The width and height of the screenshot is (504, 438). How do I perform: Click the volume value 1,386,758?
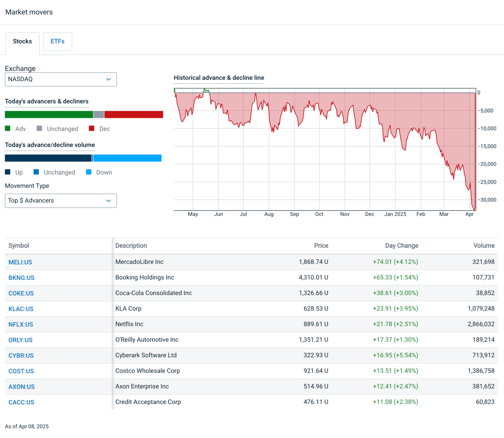481,371
